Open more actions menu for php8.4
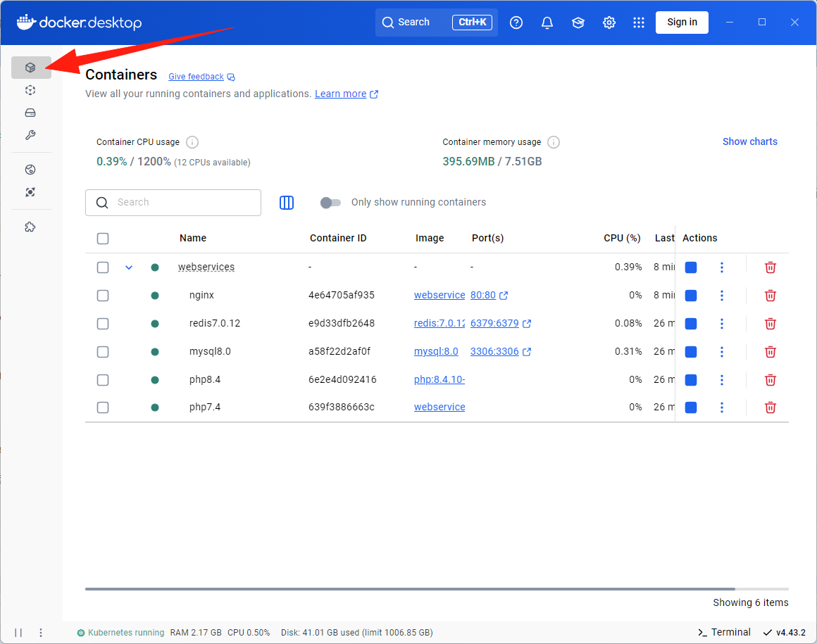This screenshot has width=817, height=644. 722,380
